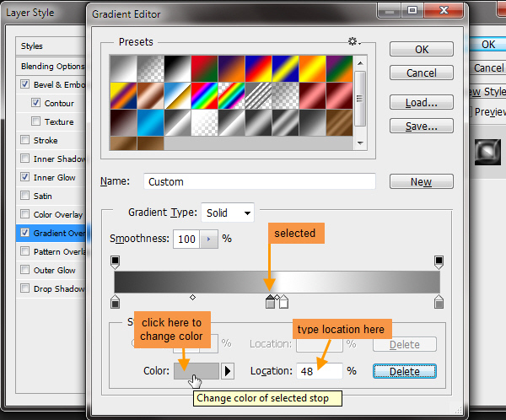Viewport: 506px width, 420px height.
Task: Open the Presets gear menu
Action: pyautogui.click(x=353, y=41)
